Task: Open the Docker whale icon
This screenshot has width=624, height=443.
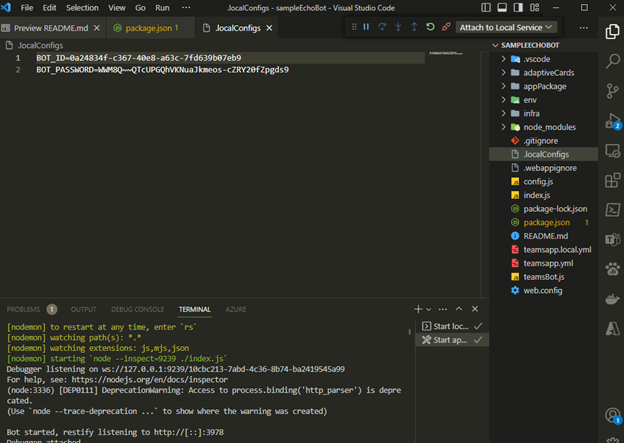Action: [612, 299]
